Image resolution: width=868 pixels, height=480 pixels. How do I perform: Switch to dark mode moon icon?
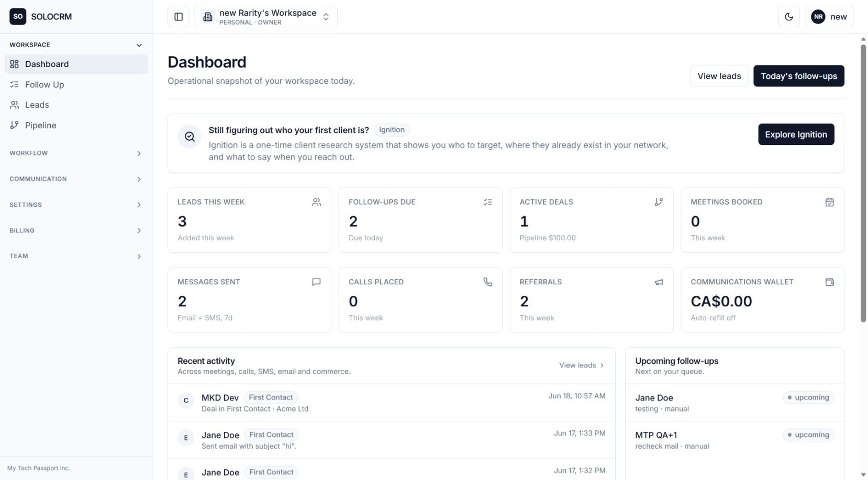pos(789,17)
